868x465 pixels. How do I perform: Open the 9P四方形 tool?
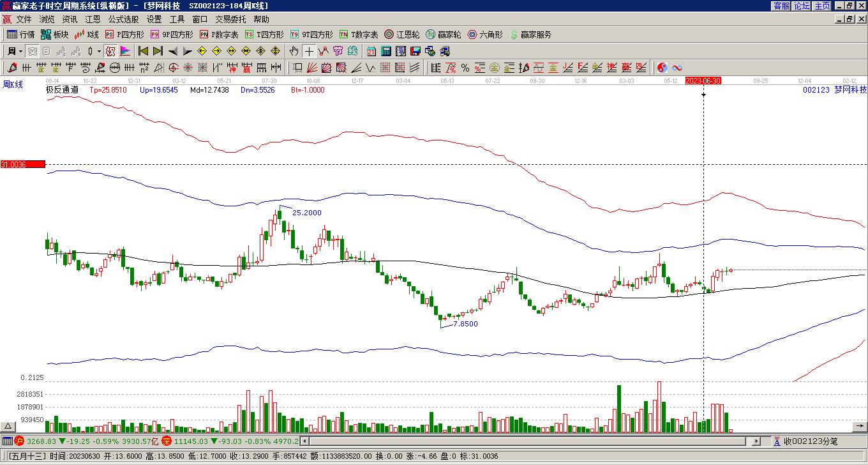point(171,34)
